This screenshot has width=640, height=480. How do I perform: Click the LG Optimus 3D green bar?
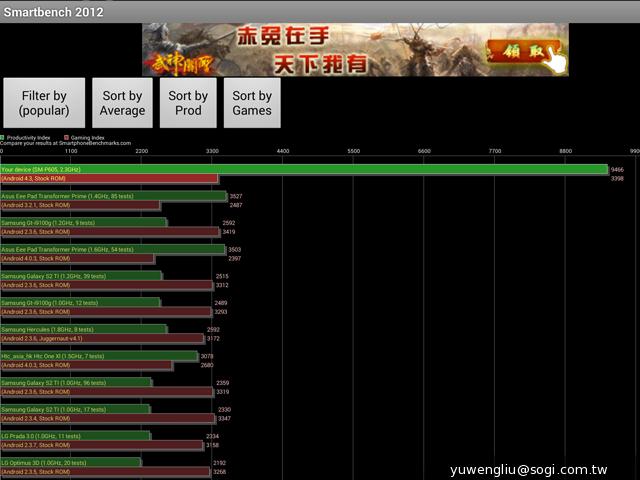[x=70, y=462]
